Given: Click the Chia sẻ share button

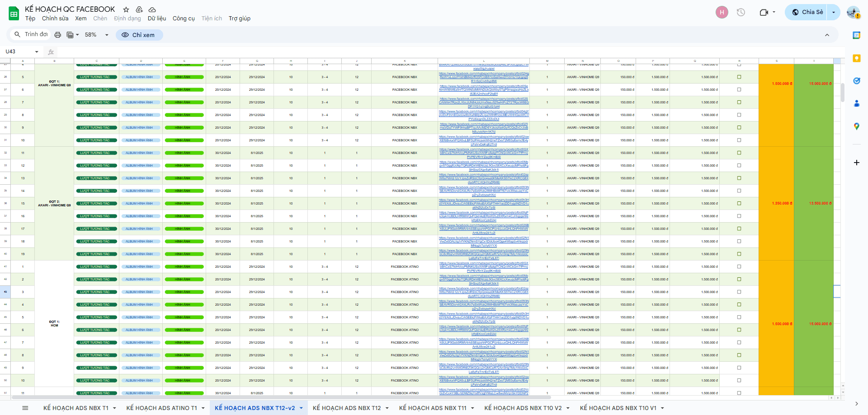Looking at the screenshot, I should point(807,12).
